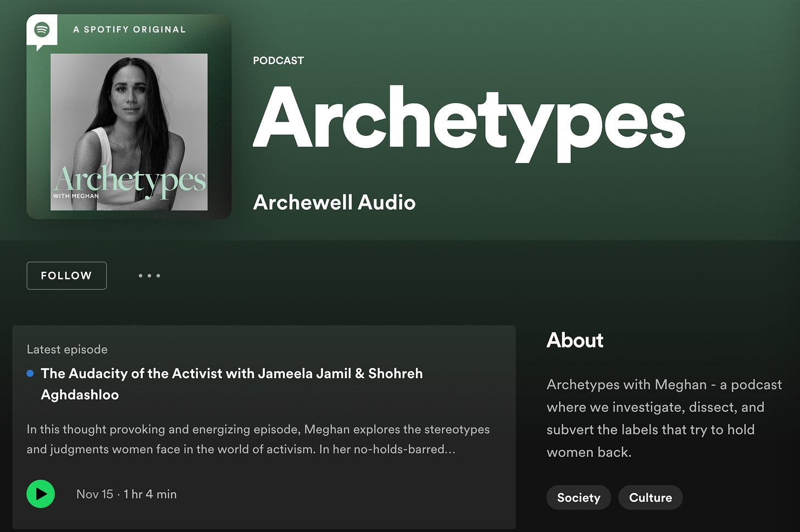Click the About section heading
The image size is (800, 532).
(x=575, y=340)
